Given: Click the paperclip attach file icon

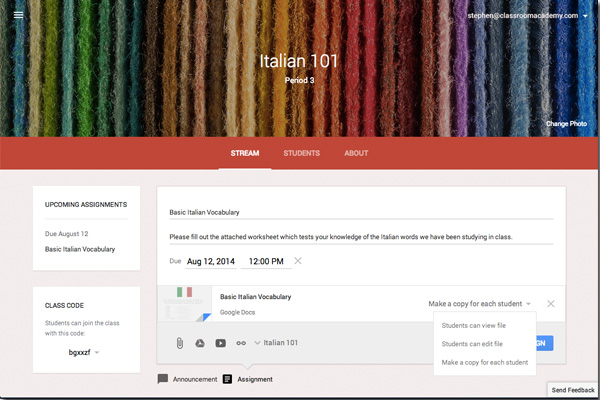Looking at the screenshot, I should pos(180,343).
